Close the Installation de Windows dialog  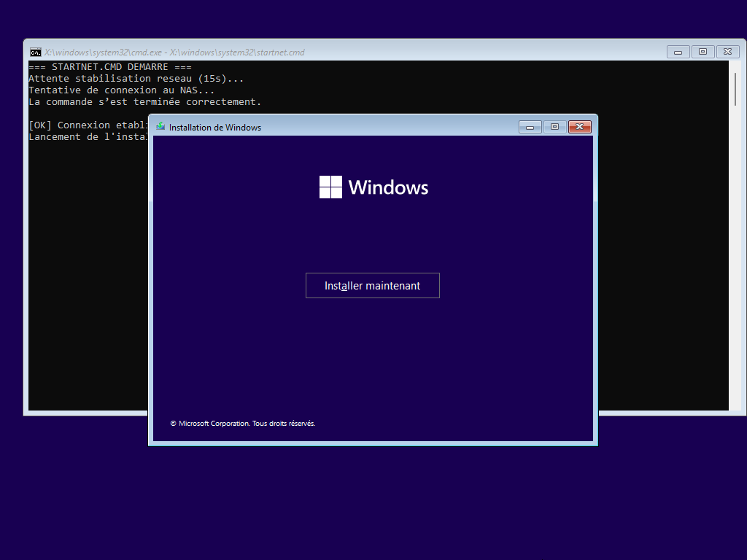click(x=579, y=127)
